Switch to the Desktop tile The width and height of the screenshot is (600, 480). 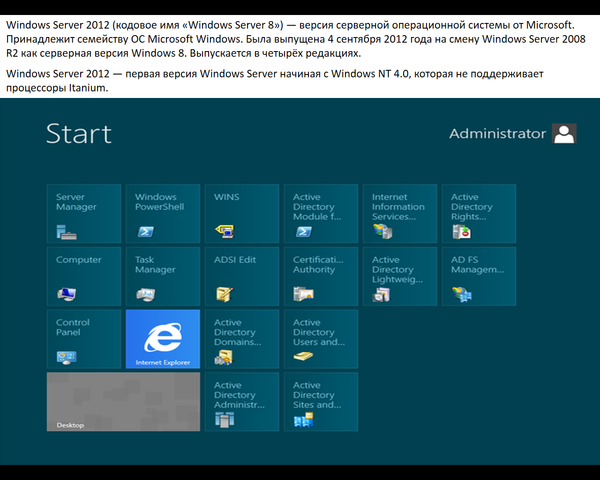(x=123, y=402)
